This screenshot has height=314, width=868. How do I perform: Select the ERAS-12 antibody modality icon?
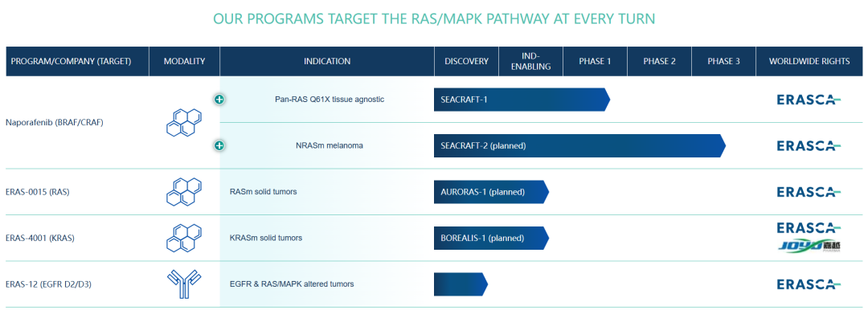coord(184,284)
